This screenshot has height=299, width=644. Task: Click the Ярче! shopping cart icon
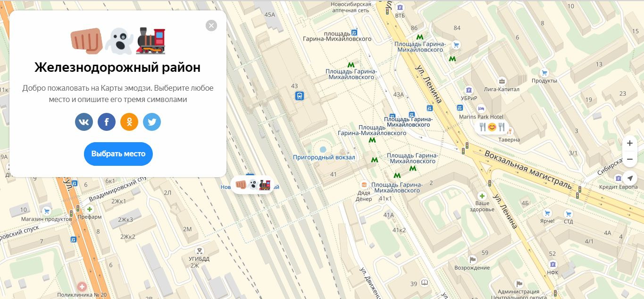[547, 213]
